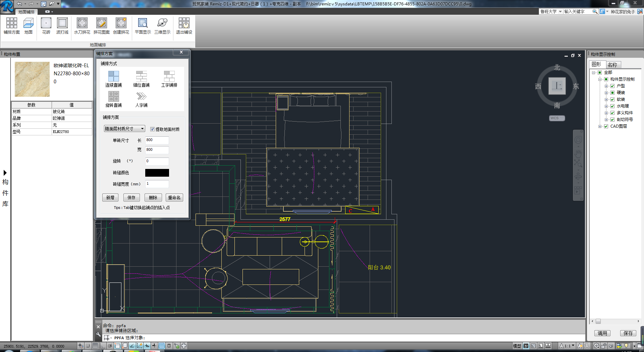Click the isolate objects lightbulb icon
The height and width of the screenshot is (352, 644).
[x=626, y=346]
